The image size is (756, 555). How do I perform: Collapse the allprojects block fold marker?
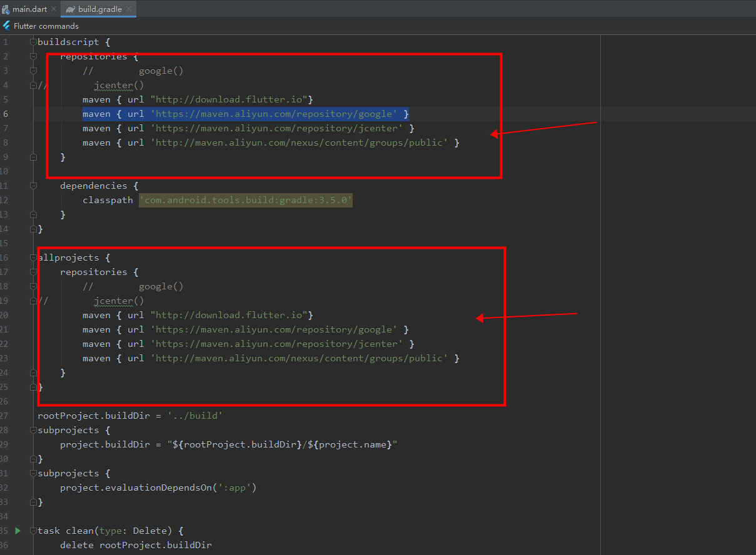tap(33, 257)
